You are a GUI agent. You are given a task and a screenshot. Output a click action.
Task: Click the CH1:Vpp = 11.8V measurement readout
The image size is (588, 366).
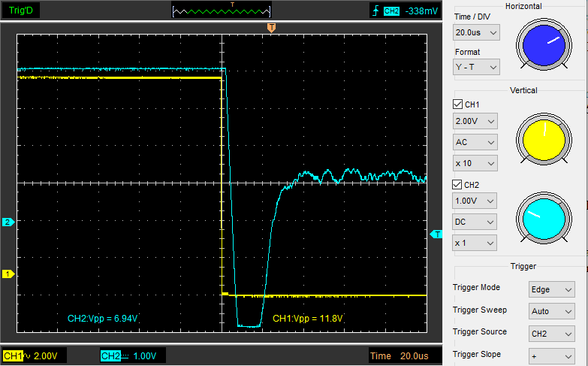[x=307, y=319]
